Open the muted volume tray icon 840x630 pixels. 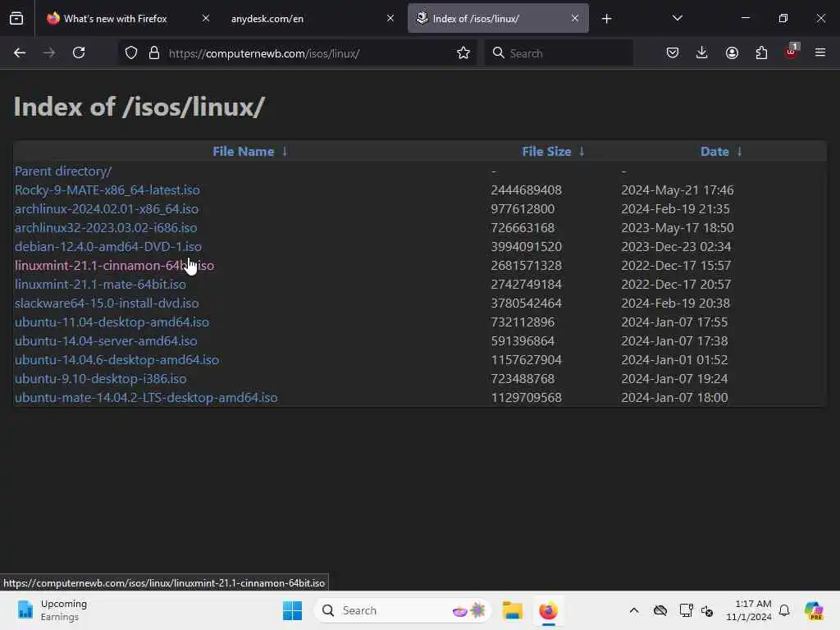[x=707, y=610]
